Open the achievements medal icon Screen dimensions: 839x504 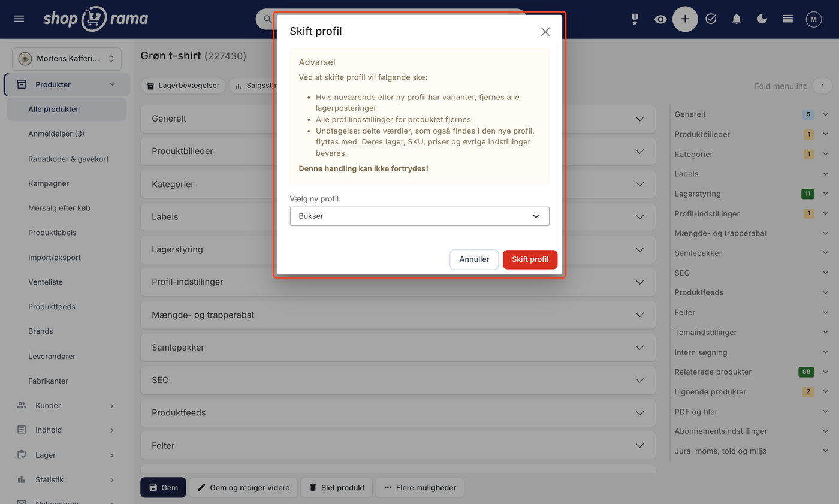click(635, 19)
